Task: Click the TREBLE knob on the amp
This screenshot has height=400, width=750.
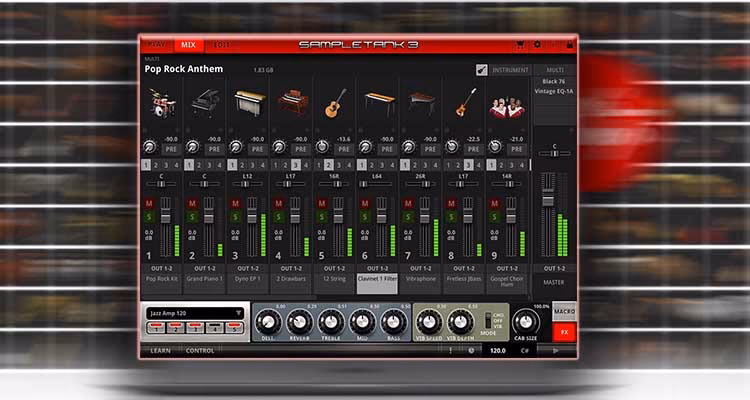Action: [331, 322]
